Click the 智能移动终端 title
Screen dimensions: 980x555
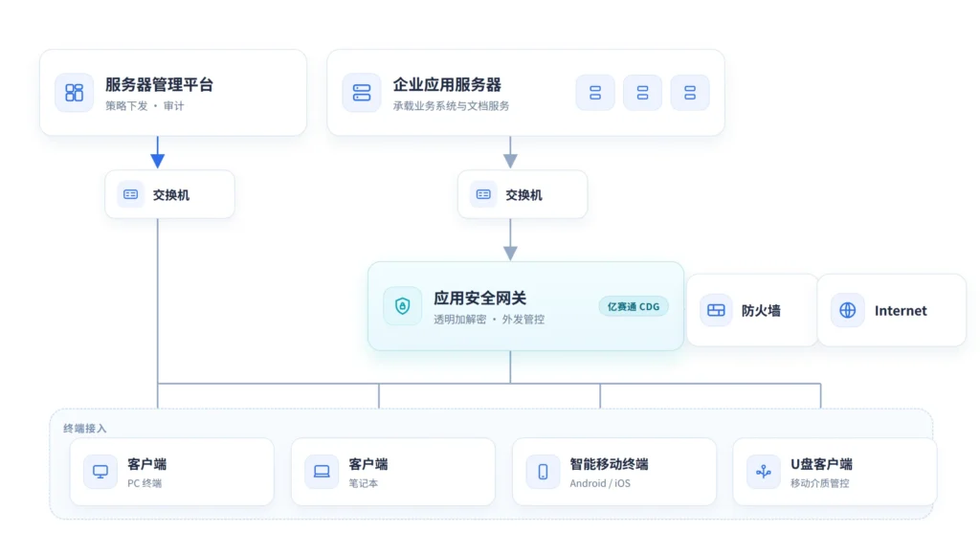tap(609, 464)
